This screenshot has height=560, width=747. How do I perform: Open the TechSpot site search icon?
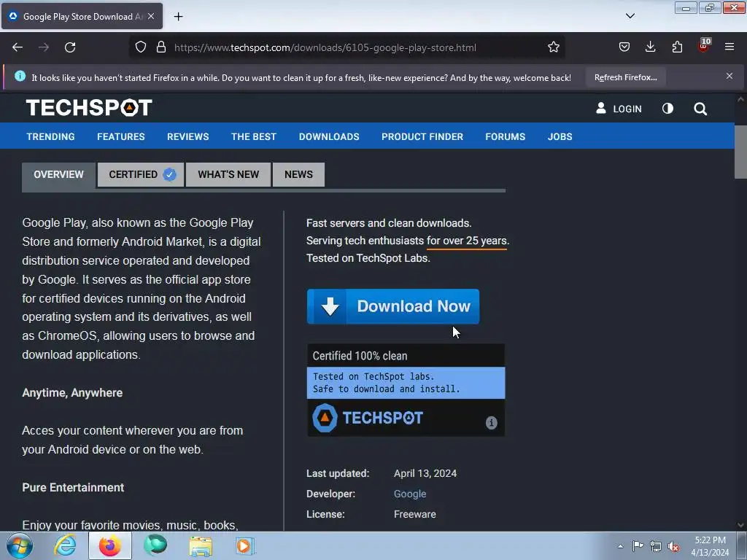pyautogui.click(x=700, y=109)
